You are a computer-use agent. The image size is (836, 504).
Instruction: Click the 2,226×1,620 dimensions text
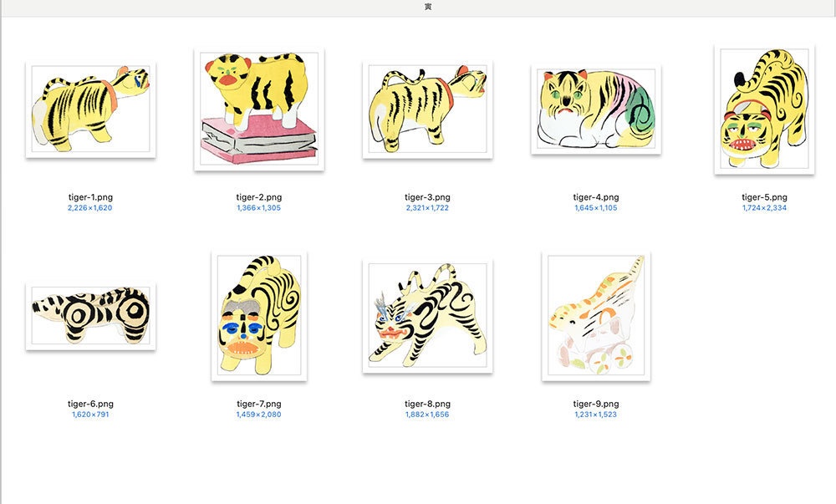coord(90,208)
